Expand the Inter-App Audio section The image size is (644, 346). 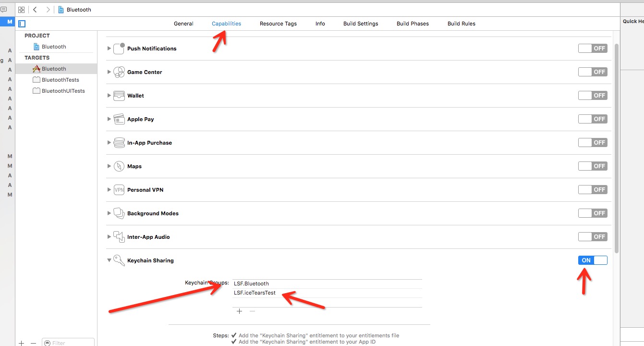[109, 237]
